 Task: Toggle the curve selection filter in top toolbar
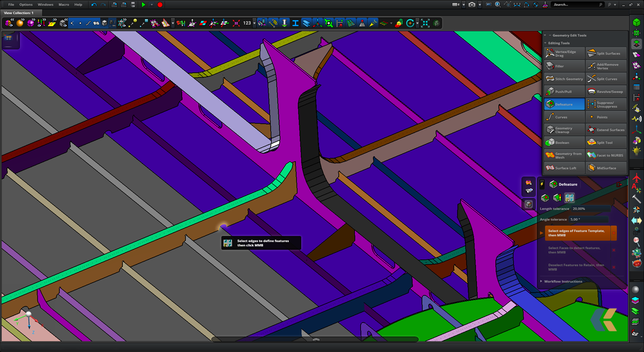[88, 23]
